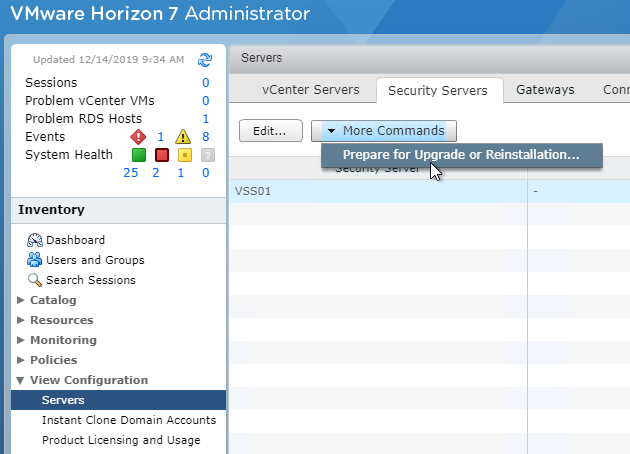Click the Events label
The width and height of the screenshot is (630, 454).
pos(45,137)
